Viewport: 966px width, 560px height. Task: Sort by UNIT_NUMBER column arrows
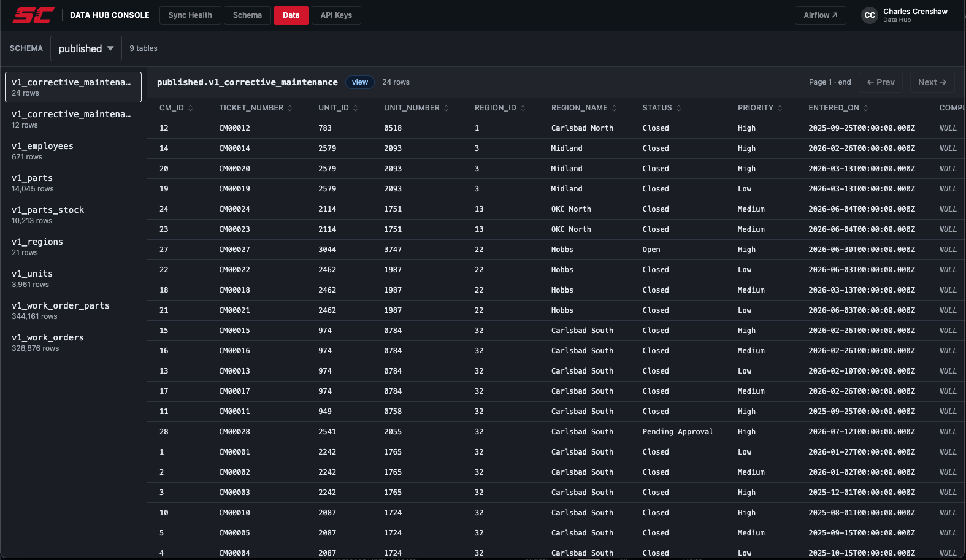(x=447, y=108)
